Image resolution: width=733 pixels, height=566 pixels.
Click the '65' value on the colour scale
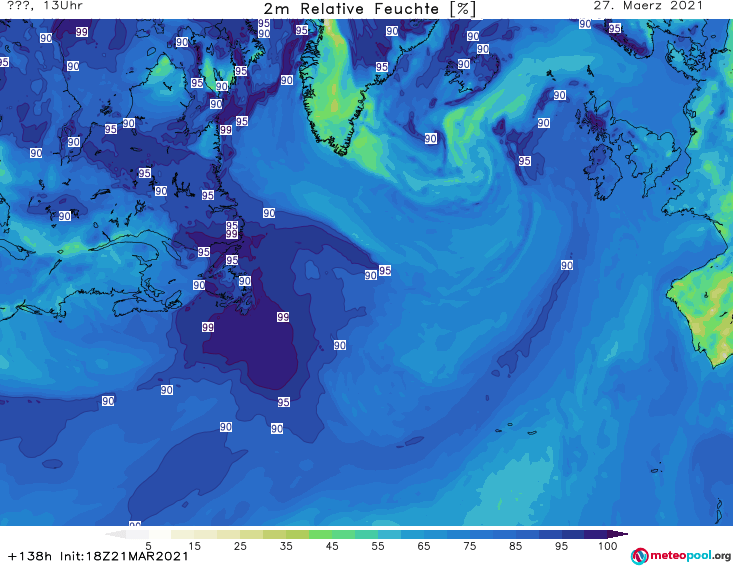pyautogui.click(x=424, y=546)
